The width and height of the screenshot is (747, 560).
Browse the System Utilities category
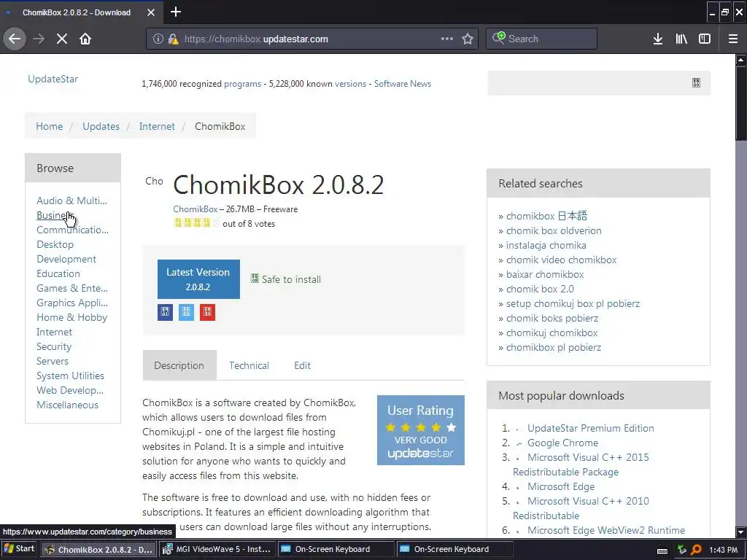point(71,376)
